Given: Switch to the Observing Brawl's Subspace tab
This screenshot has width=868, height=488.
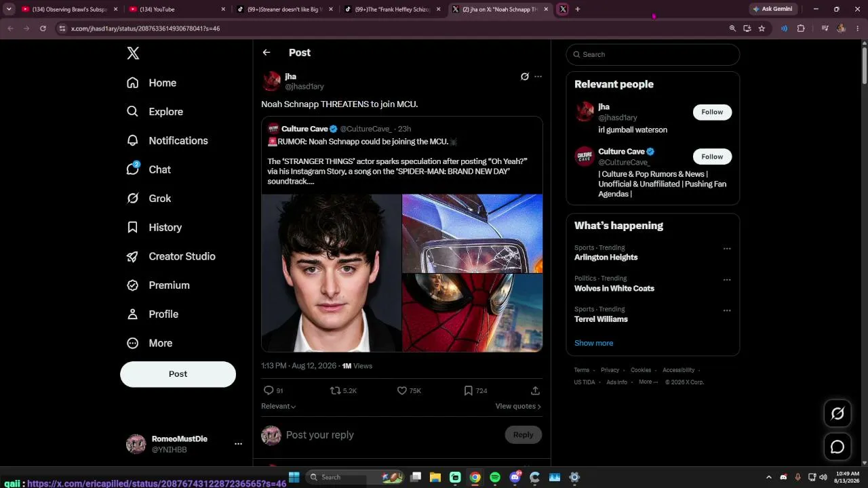Looking at the screenshot, I should [x=69, y=9].
